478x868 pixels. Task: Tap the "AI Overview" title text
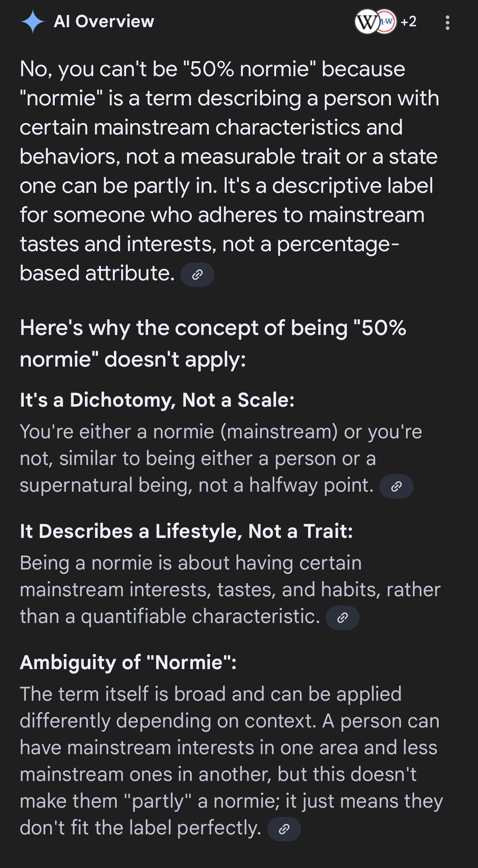104,21
